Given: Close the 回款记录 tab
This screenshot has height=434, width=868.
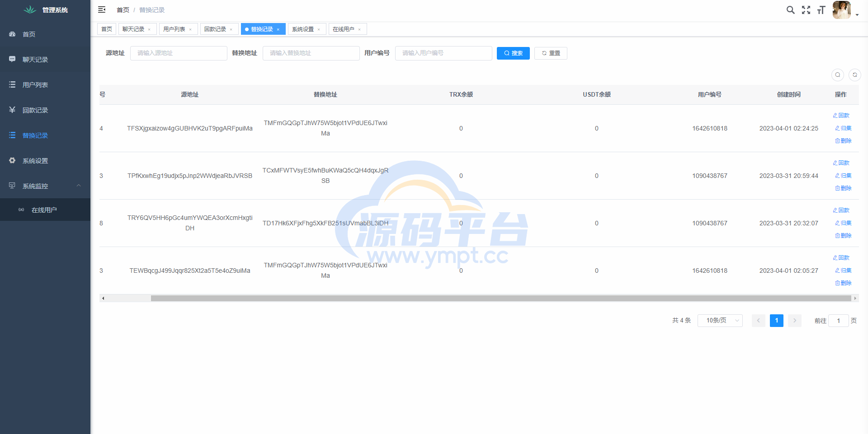Looking at the screenshot, I should [231, 29].
